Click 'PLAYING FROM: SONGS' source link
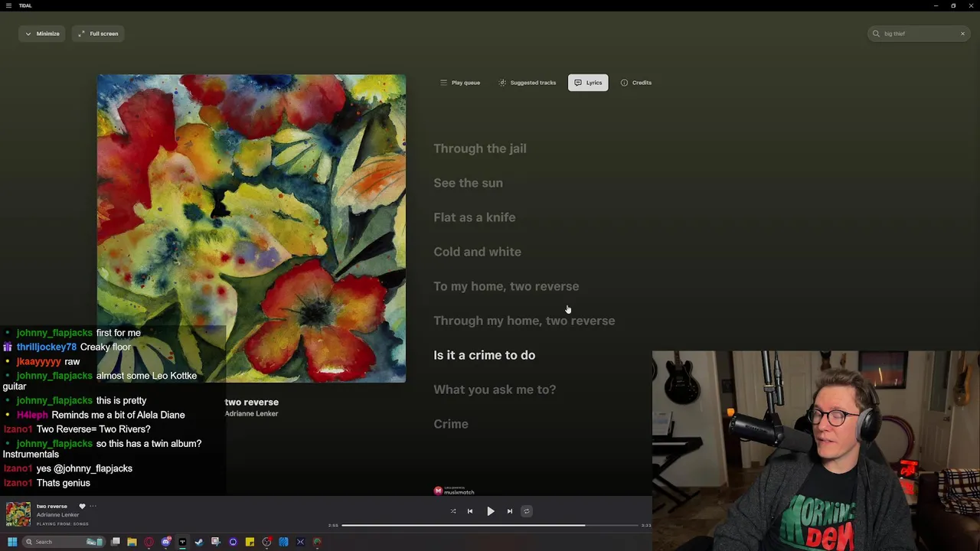Image resolution: width=980 pixels, height=551 pixels. [x=63, y=524]
